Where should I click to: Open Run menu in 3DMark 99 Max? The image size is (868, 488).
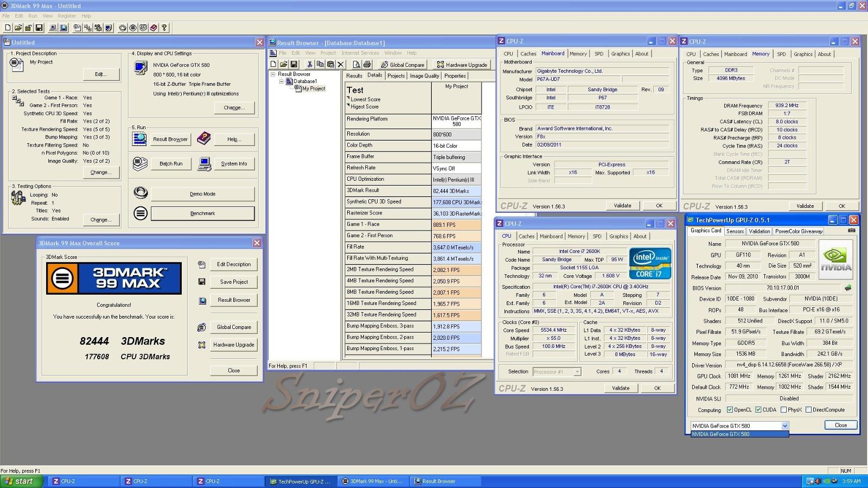click(33, 16)
